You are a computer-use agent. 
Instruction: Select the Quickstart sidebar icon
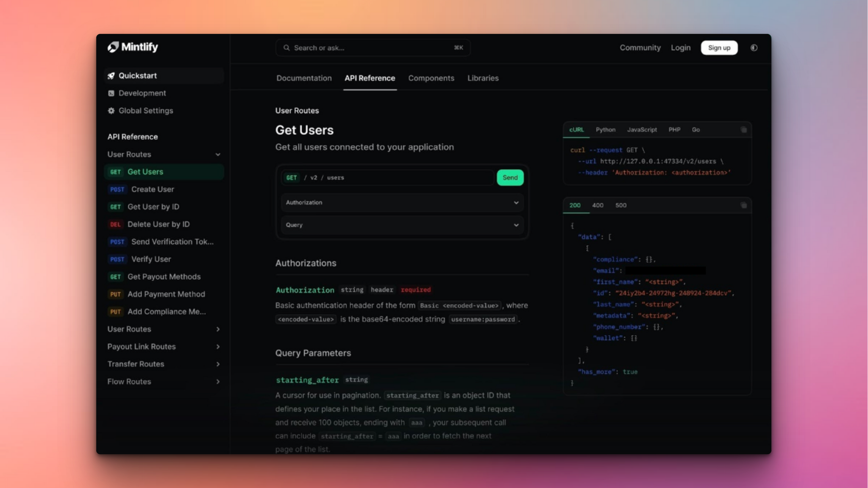(x=111, y=75)
